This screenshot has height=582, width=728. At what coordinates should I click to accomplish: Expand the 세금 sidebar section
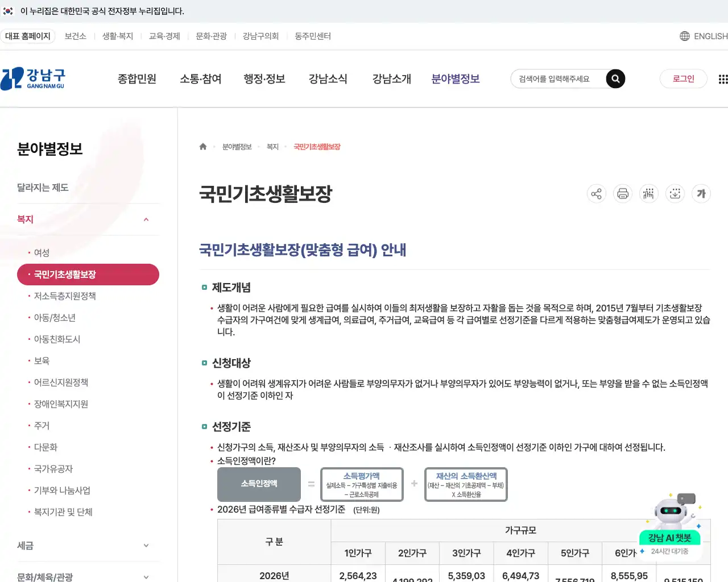tap(146, 546)
